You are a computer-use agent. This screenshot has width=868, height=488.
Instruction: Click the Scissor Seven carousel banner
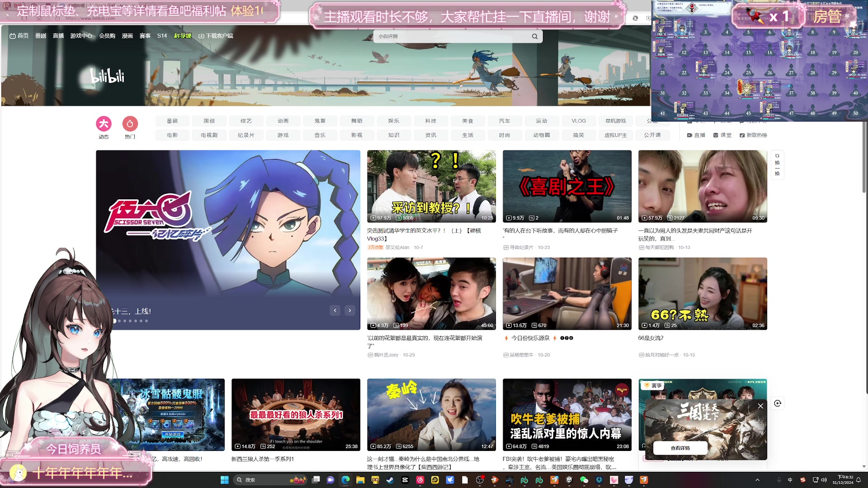228,240
